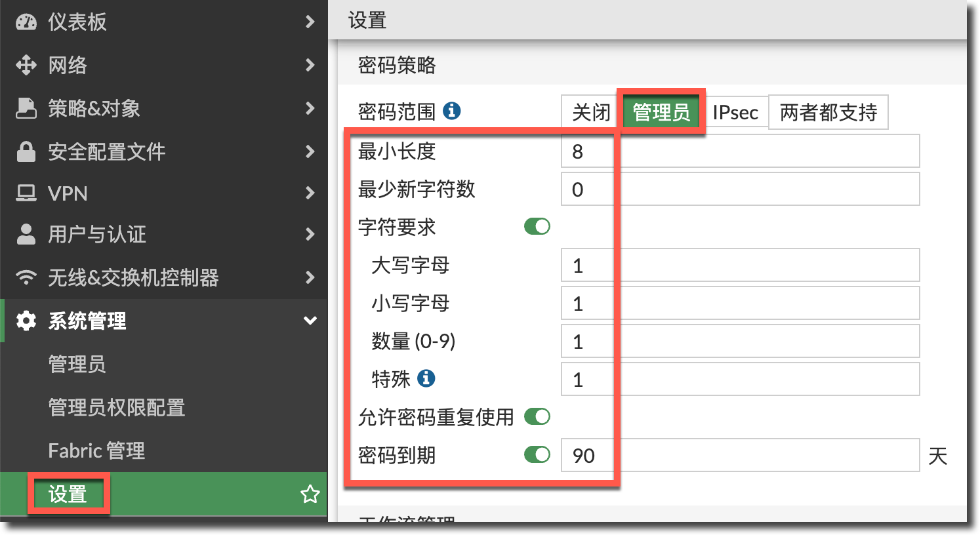Expand the 仪表板 menu chevron
Screen dimensions: 980x535
tap(310, 22)
